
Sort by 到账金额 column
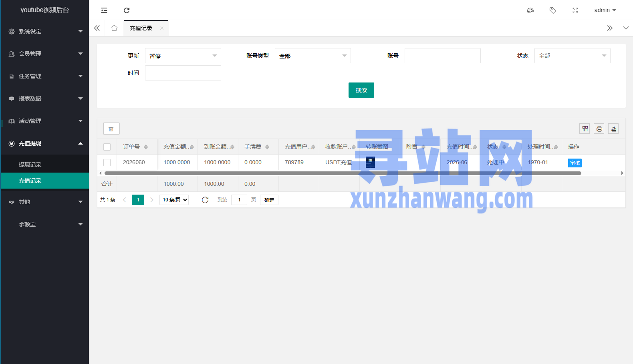(232, 147)
